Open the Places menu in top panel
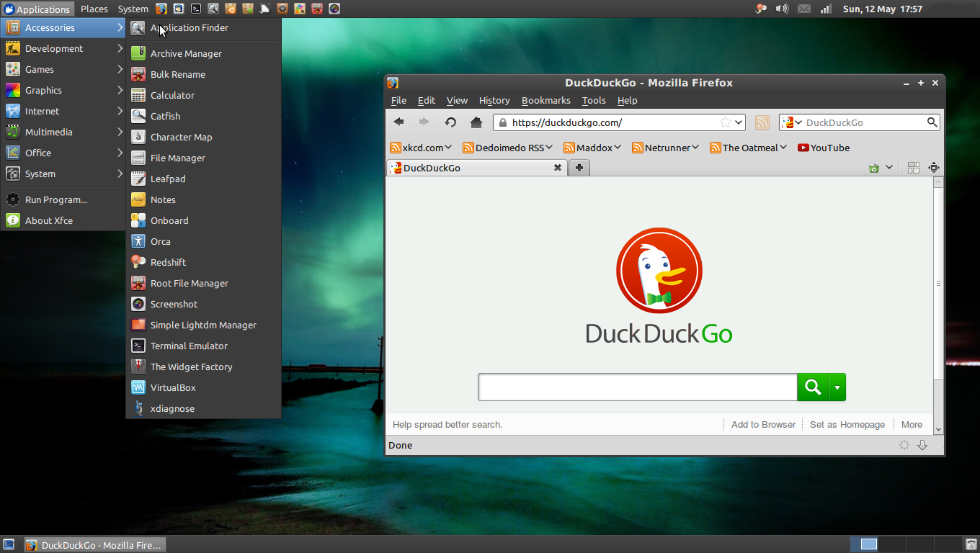Screen dimensions: 980x553 pos(94,9)
